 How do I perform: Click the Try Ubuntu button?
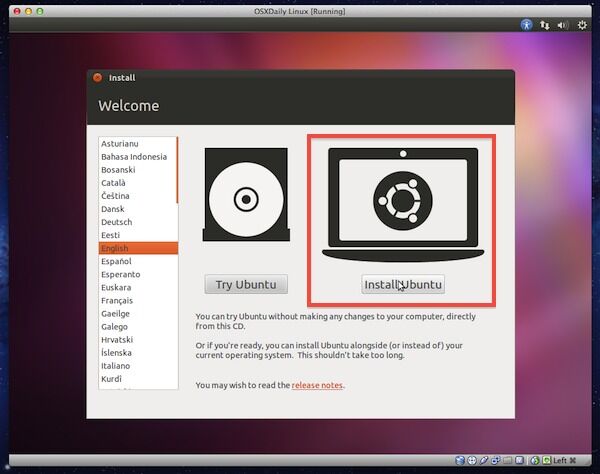(246, 284)
